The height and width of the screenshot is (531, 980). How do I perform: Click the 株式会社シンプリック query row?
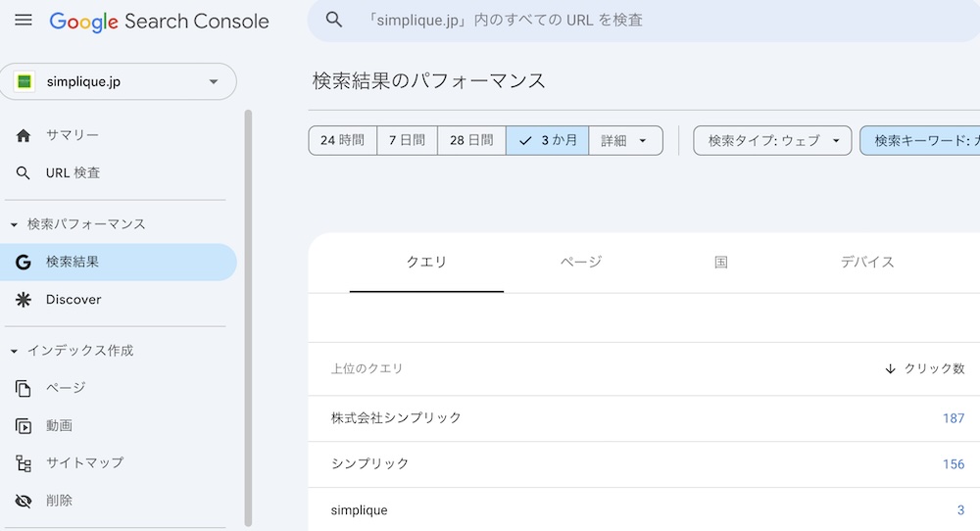click(x=644, y=418)
